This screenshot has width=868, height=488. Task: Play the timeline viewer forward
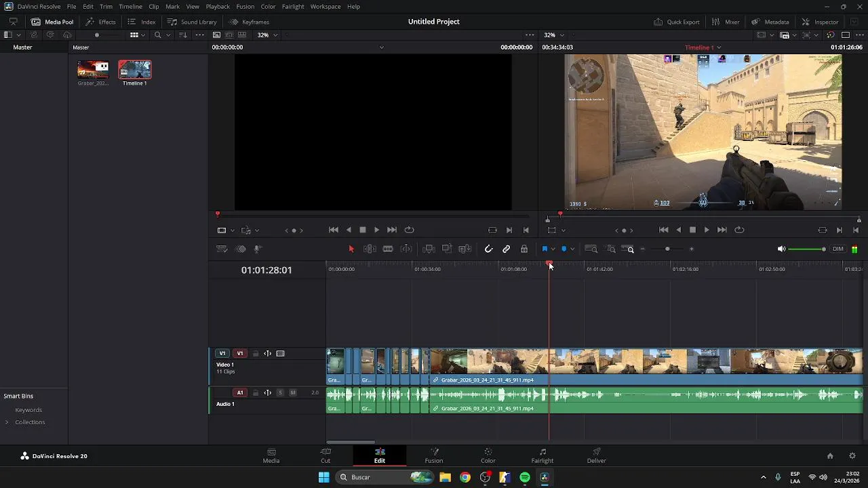tap(707, 230)
